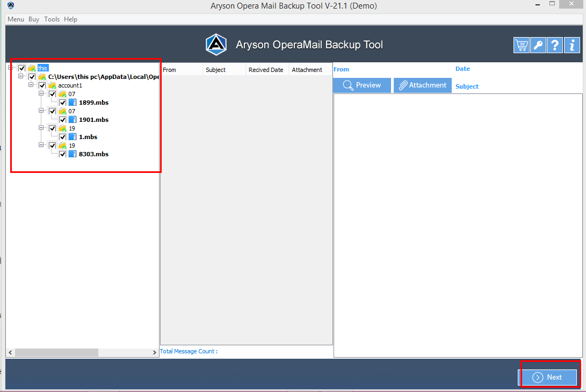Minimize the Aryson window
Screen dimensions: 586x392
coord(538,4)
